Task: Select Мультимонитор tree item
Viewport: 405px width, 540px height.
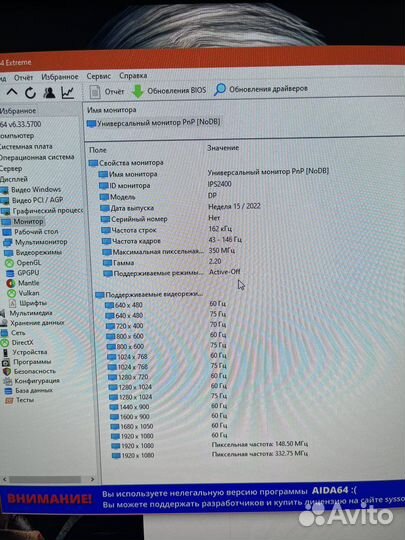Action: pyautogui.click(x=35, y=242)
